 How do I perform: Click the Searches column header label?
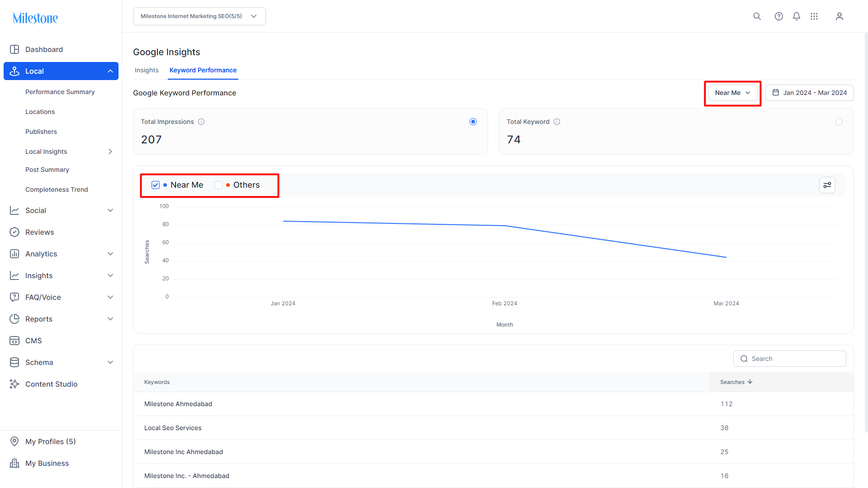tap(732, 382)
